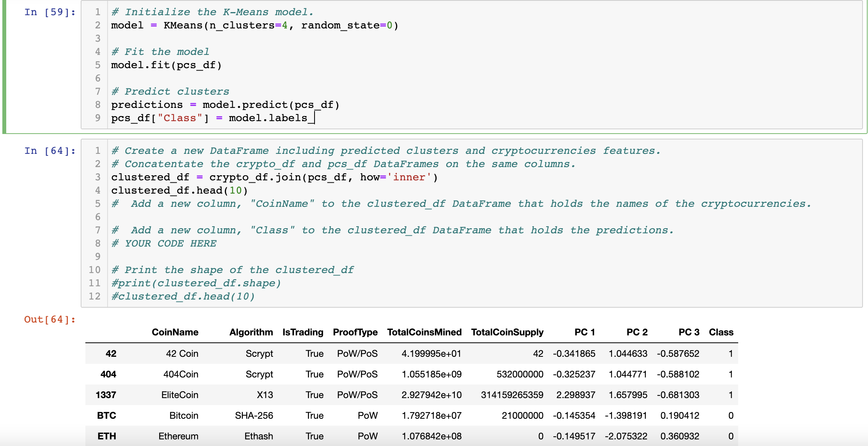Click the PC 2 column header
The height and width of the screenshot is (446, 868).
click(637, 332)
